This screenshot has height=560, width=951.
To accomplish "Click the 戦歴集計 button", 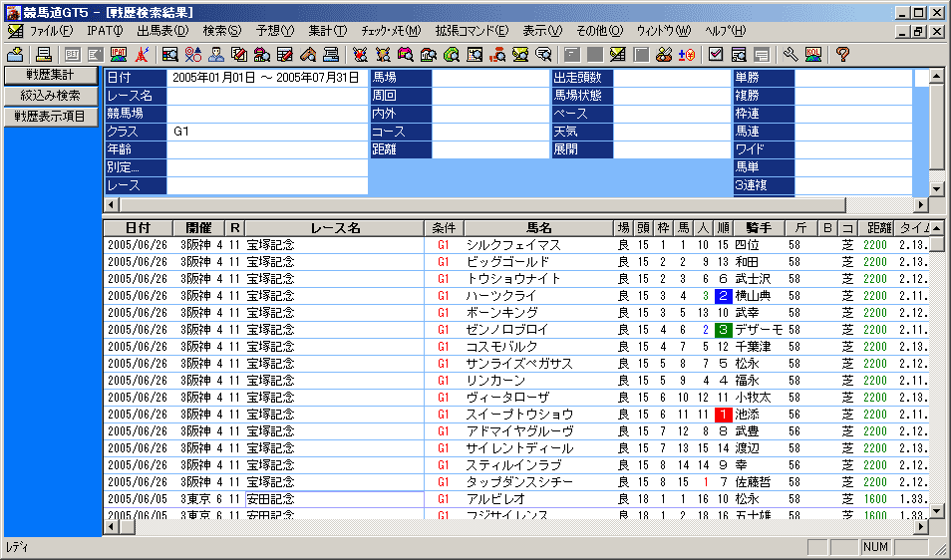I will 50,75.
